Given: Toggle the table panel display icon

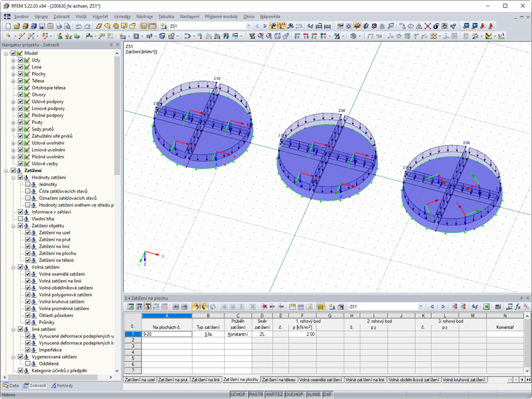Looking at the screenshot, I should [153, 26].
